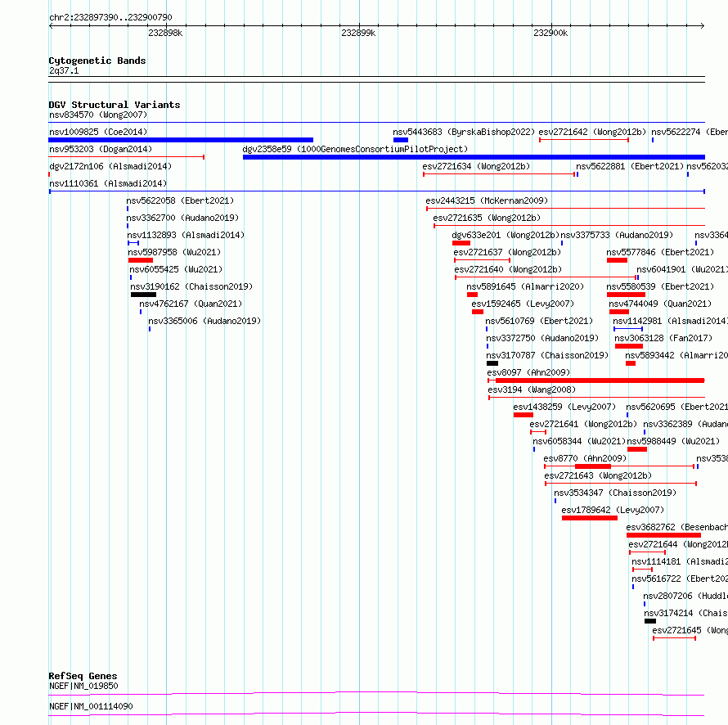The image size is (728, 725).
Task: Click esv8770 (Ahn2009) label
Action: 585,458
